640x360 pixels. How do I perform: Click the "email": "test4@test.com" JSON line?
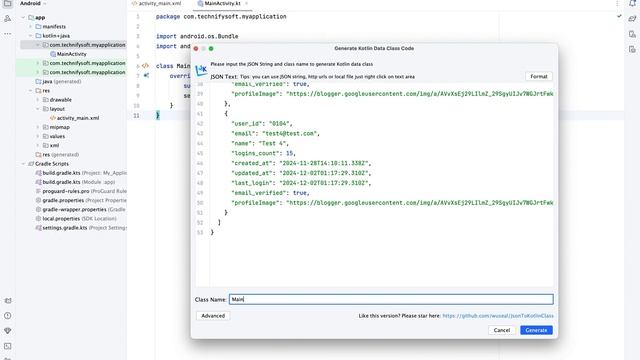276,133
